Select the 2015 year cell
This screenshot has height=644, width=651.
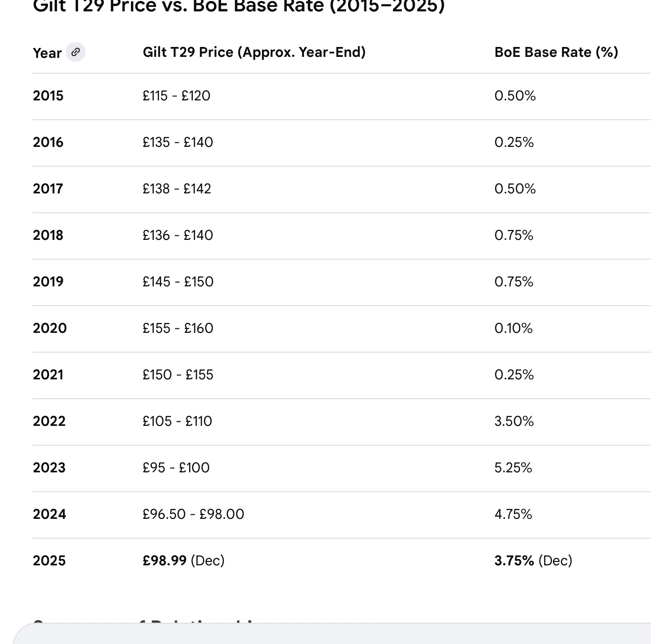coord(48,96)
